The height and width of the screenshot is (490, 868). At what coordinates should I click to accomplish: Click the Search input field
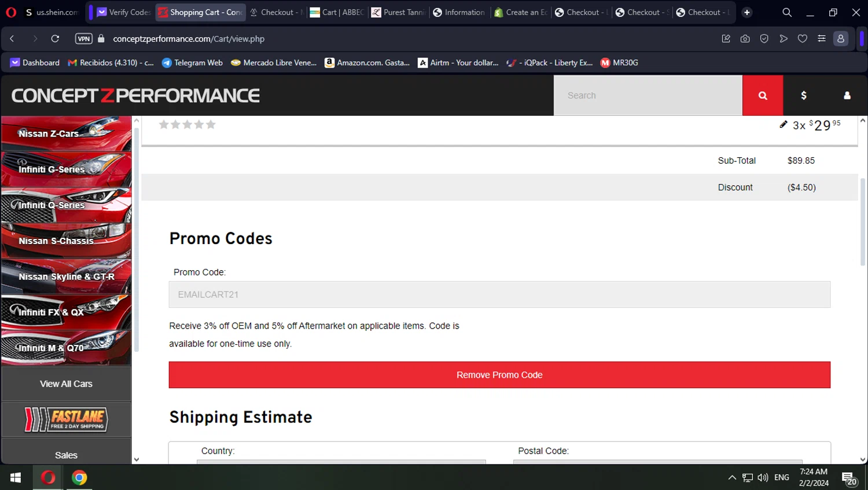[x=648, y=95]
